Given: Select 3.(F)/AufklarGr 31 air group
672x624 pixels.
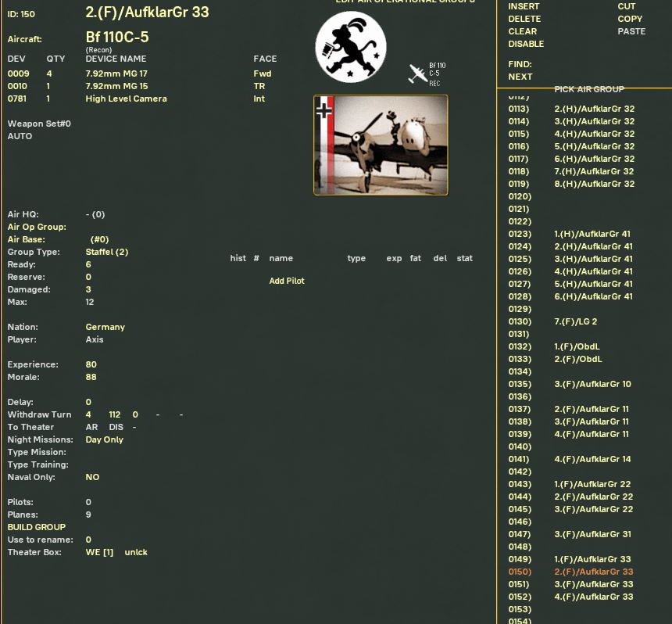Looking at the screenshot, I should [x=592, y=534].
